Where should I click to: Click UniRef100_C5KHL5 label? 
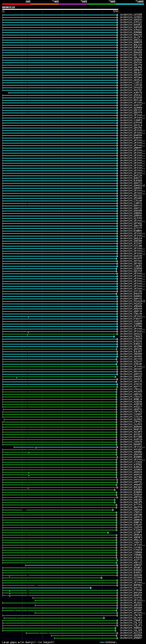[131, 337]
